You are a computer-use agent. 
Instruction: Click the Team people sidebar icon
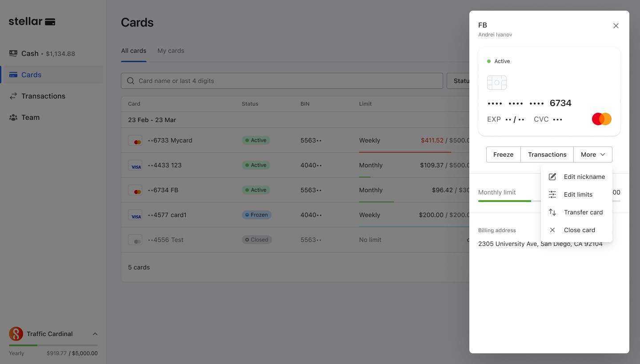click(x=13, y=117)
